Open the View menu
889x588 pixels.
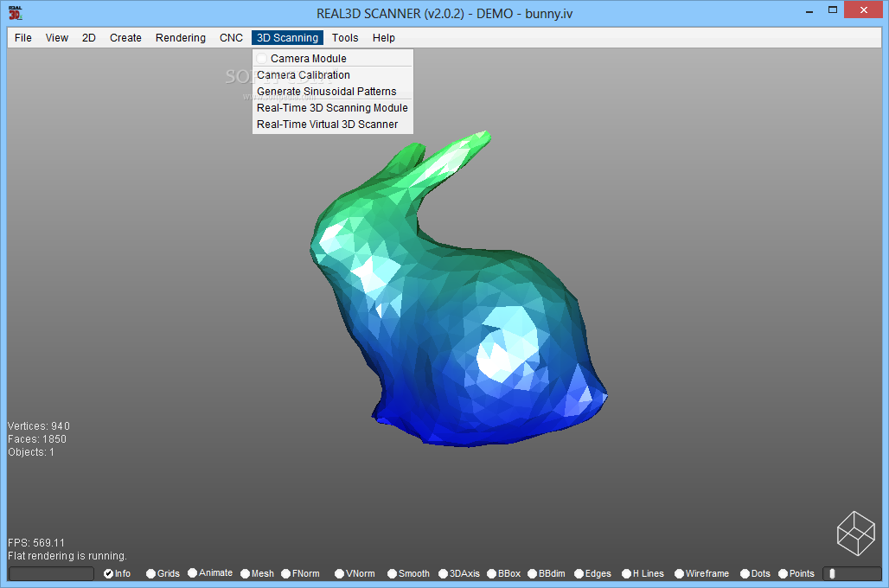(x=57, y=38)
